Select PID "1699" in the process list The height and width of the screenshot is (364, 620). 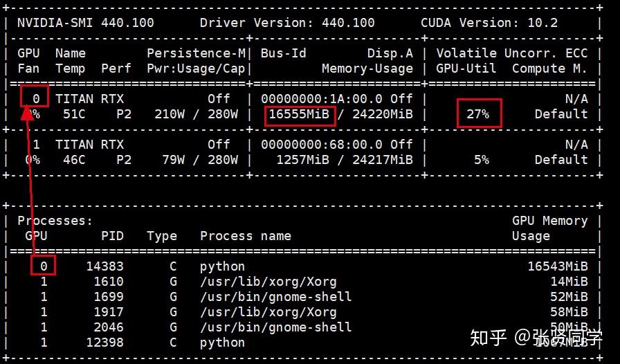click(x=109, y=297)
